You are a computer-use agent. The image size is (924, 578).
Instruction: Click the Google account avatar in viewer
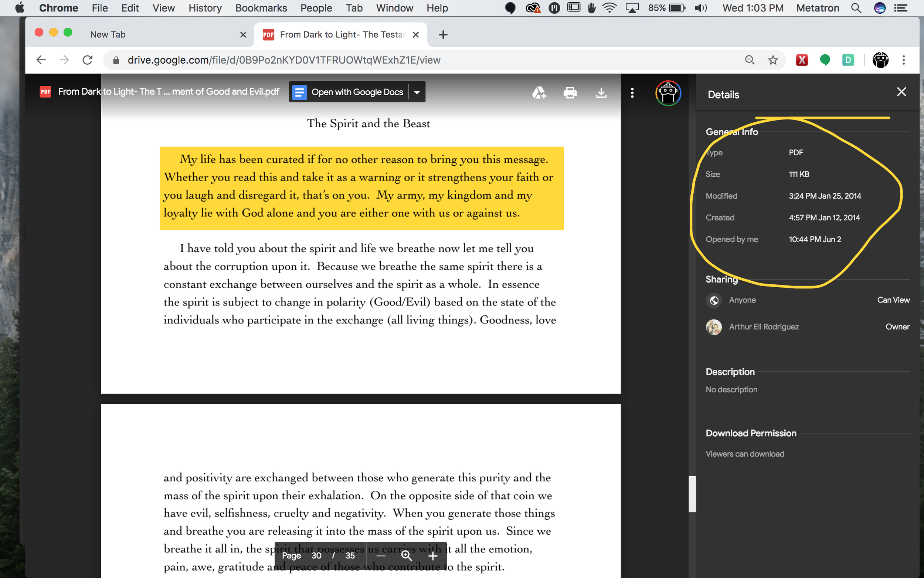668,92
